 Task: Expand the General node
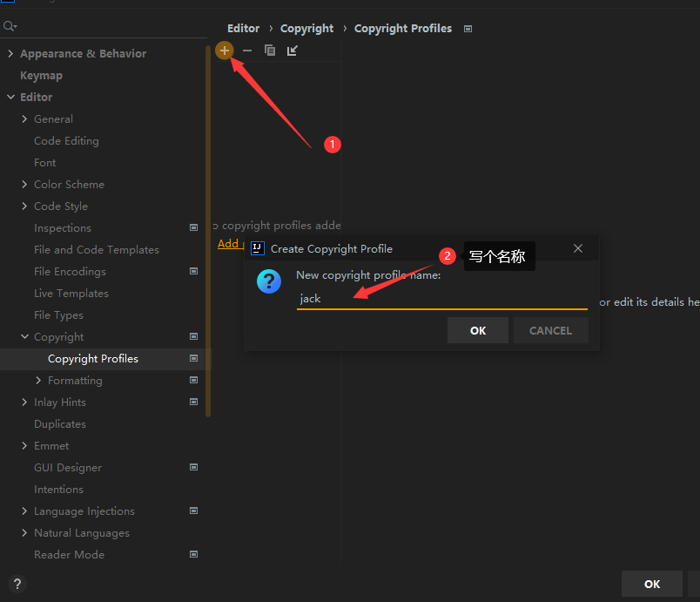point(24,118)
